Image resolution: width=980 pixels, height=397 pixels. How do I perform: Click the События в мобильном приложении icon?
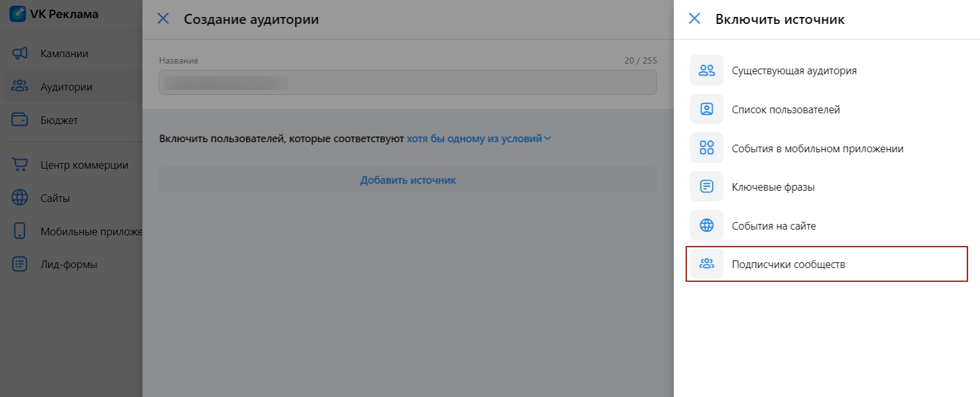click(706, 148)
